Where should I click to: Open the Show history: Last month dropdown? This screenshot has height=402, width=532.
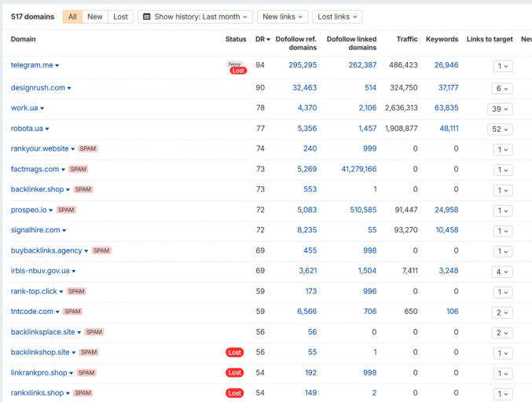pyautogui.click(x=195, y=16)
